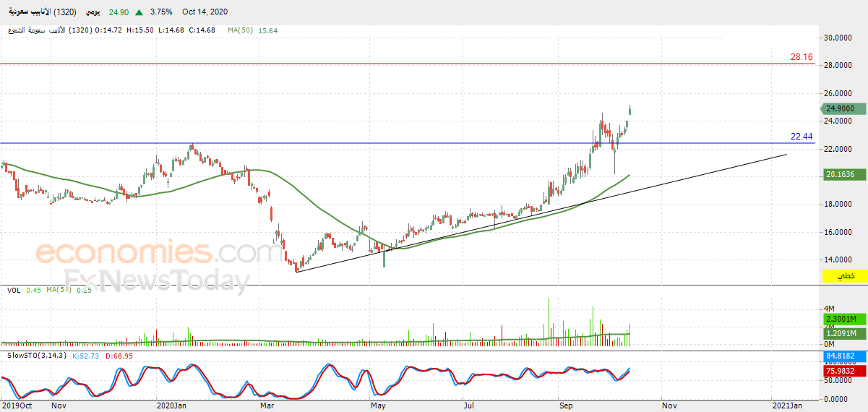Click the May time axis label

(377, 407)
